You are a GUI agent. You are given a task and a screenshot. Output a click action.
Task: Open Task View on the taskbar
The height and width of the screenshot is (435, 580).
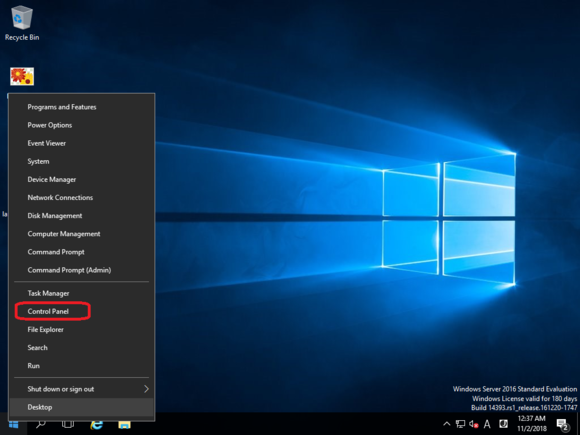68,424
